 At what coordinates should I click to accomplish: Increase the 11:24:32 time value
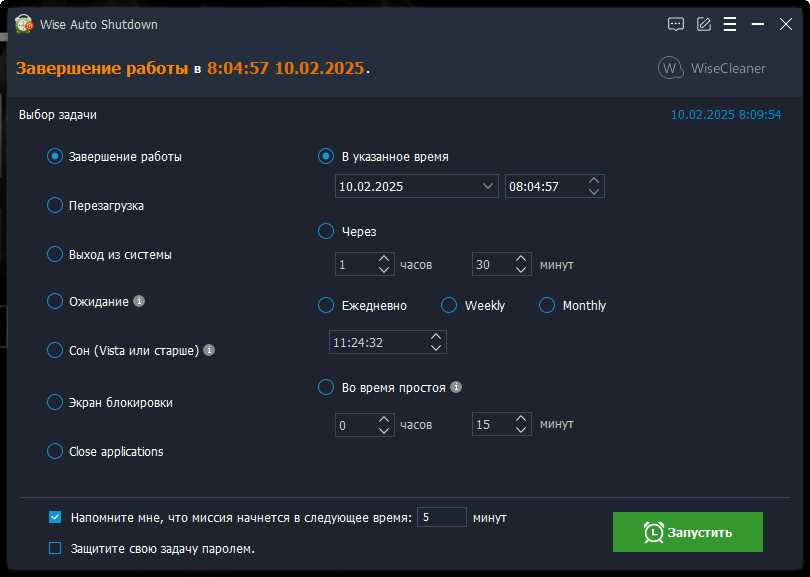[436, 336]
